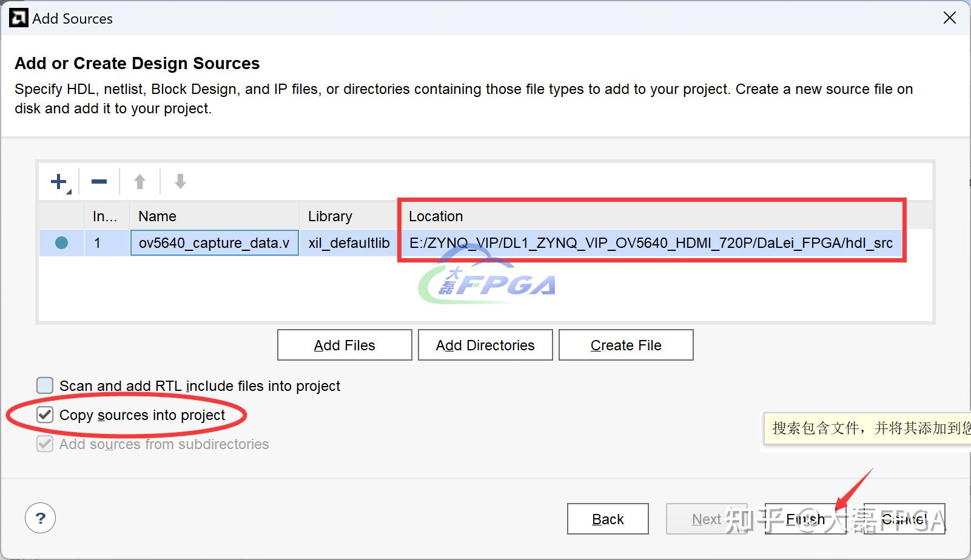Click the Location column header
971x560 pixels.
tap(435, 216)
